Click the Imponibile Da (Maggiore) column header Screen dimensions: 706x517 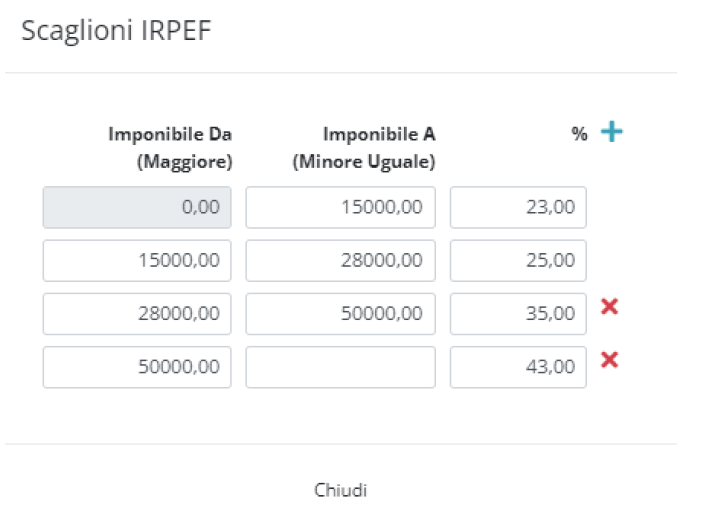170,146
